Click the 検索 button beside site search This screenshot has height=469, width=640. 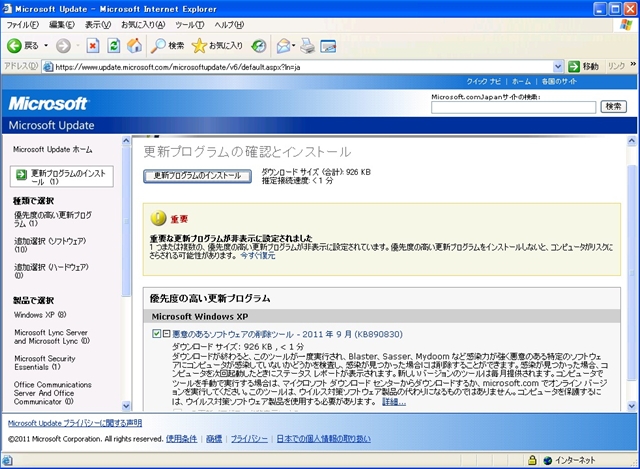613,107
